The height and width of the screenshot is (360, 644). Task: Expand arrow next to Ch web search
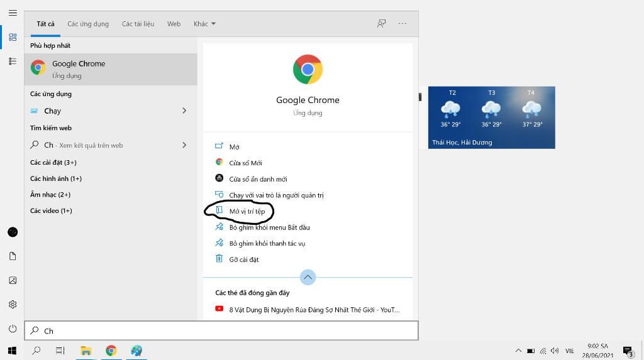[184, 145]
